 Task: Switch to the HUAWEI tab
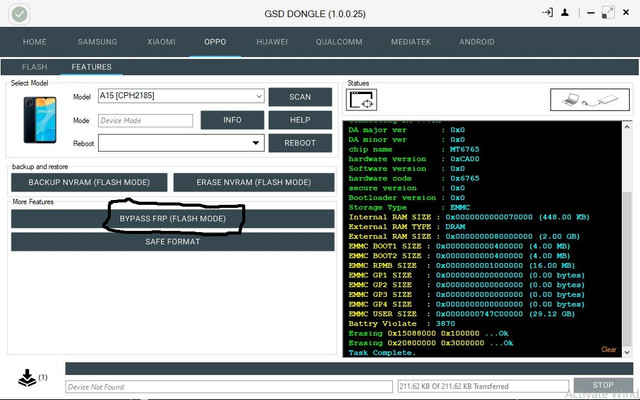tap(272, 42)
